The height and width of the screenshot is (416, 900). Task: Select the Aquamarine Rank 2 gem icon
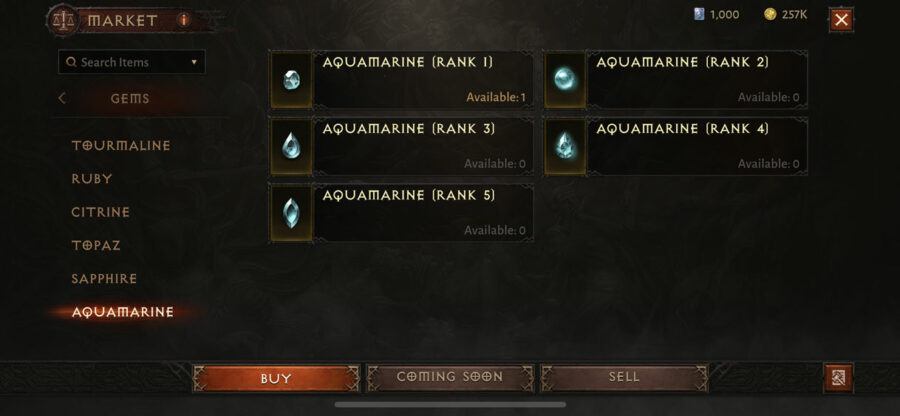(565, 80)
